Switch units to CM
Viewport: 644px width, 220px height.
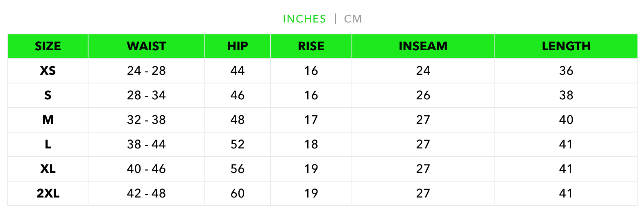pos(353,19)
